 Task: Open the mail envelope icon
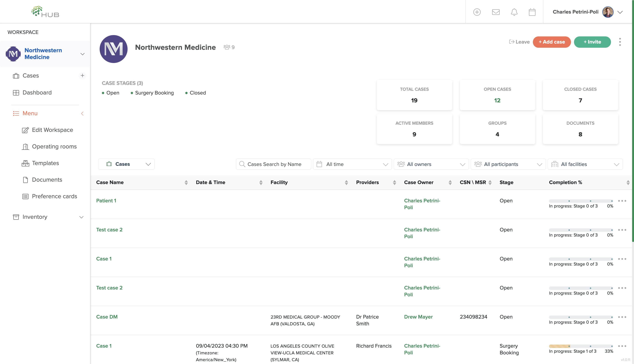(x=496, y=12)
